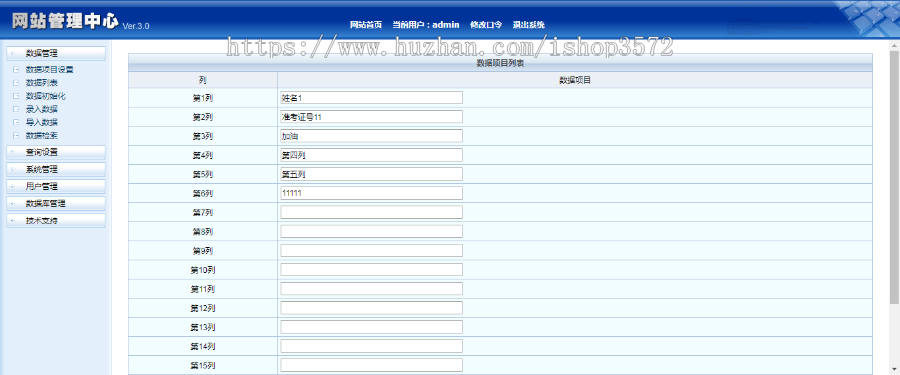Click 当前用户：admin in the header
900x375 pixels.
click(x=426, y=25)
